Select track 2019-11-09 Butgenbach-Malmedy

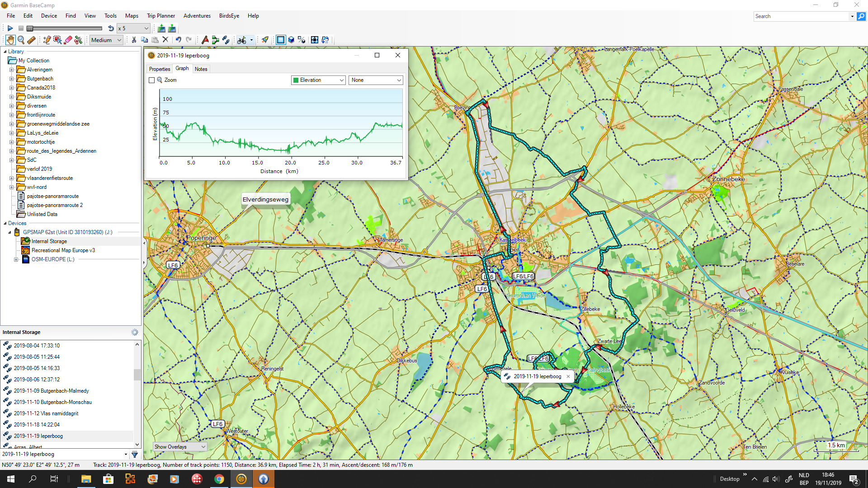click(x=51, y=391)
